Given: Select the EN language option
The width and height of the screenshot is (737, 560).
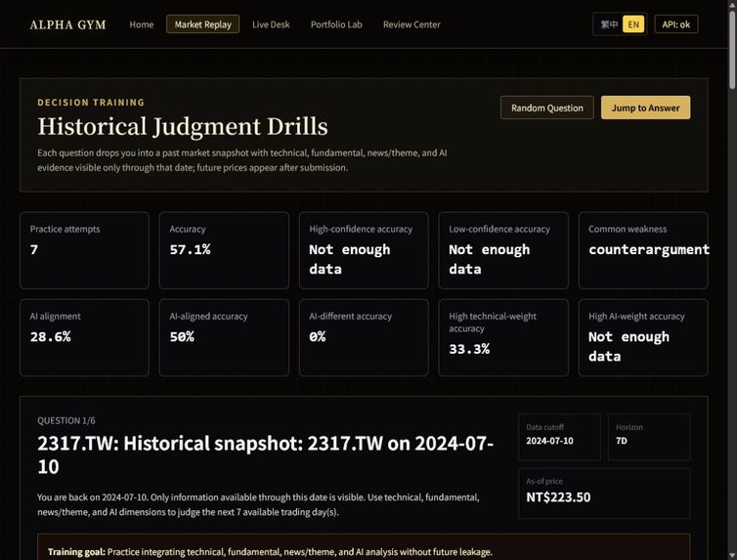Looking at the screenshot, I should (633, 24).
